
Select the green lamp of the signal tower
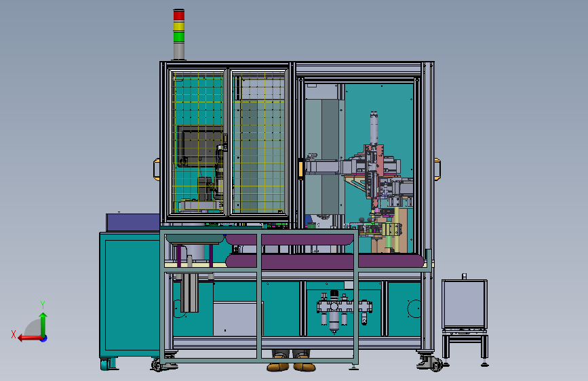[179, 37]
